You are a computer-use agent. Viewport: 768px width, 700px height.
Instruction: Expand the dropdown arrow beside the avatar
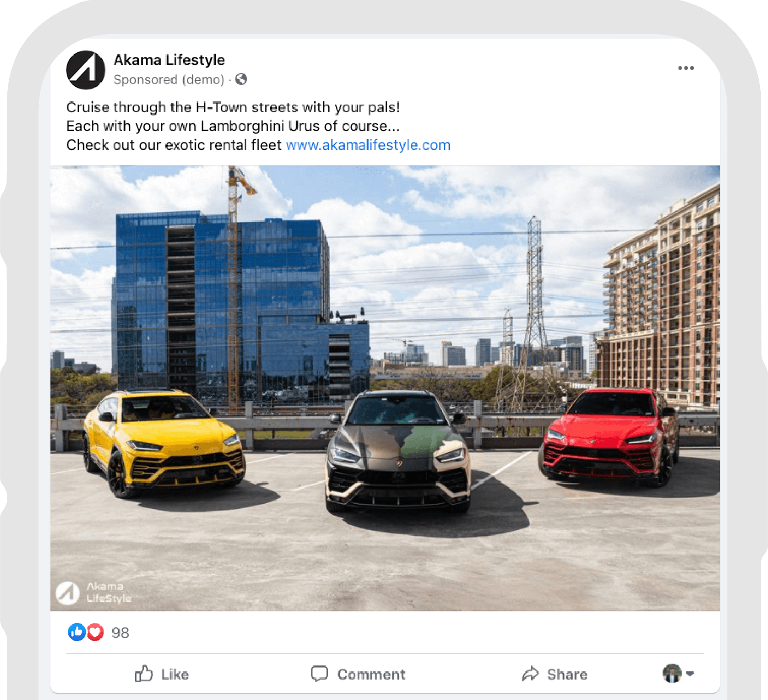(x=690, y=674)
